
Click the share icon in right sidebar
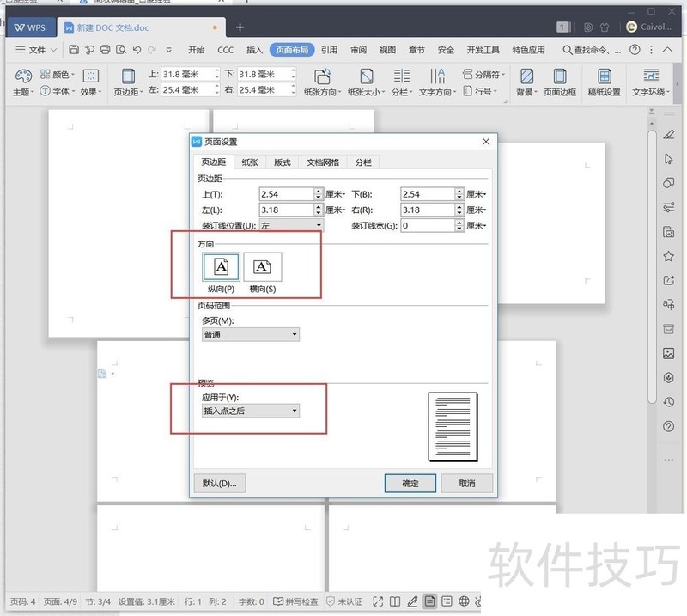(x=669, y=280)
